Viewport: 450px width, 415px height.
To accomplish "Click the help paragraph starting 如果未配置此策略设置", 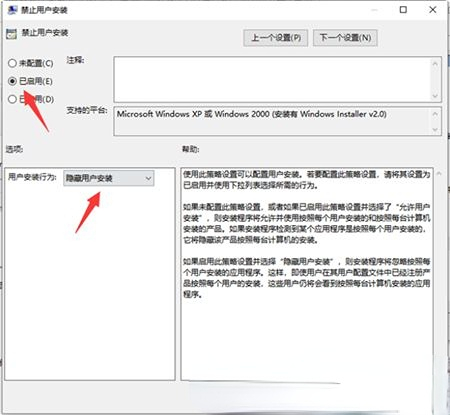I will pyautogui.click(x=306, y=223).
